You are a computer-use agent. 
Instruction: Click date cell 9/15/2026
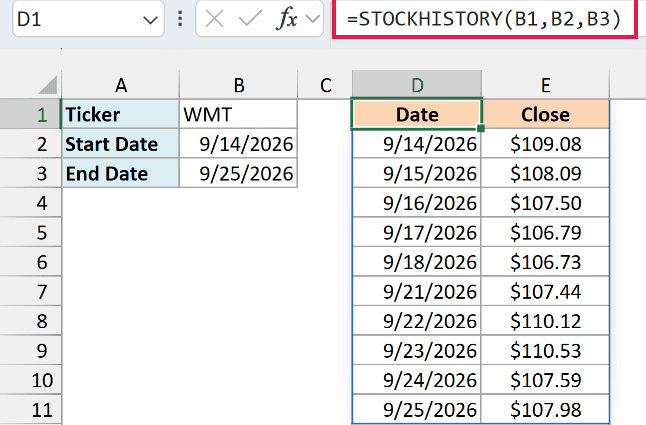click(x=417, y=173)
